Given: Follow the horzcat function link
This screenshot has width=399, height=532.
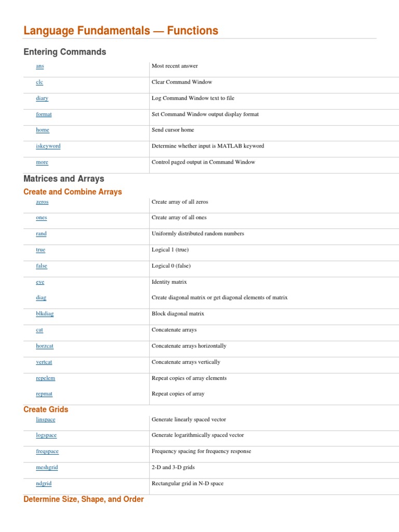Looking at the screenshot, I should 45,347.
